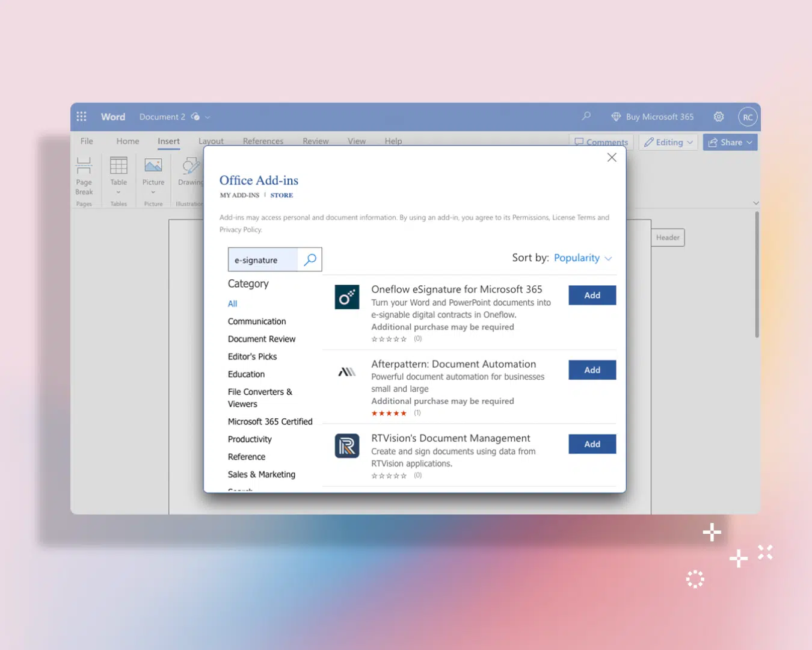Add RTVision's Document Management
This screenshot has height=650, width=812.
592,444
